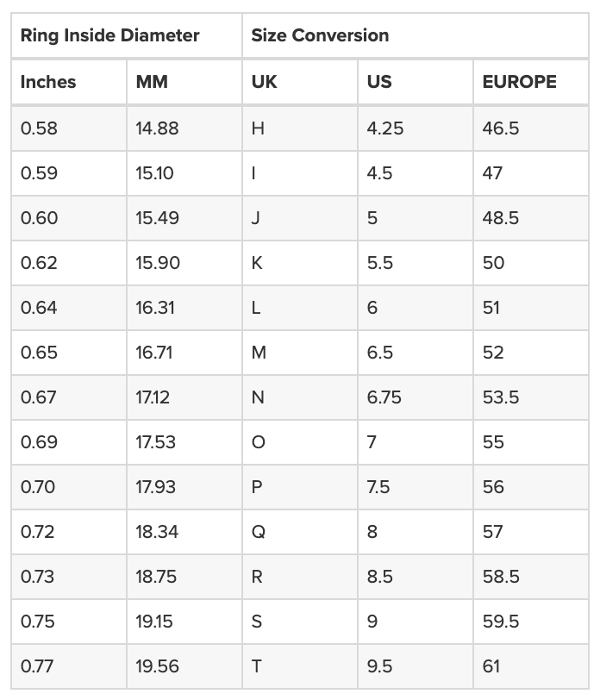This screenshot has width=600, height=700.
Task: Select Europe size 46.5 cell
Action: [531, 128]
